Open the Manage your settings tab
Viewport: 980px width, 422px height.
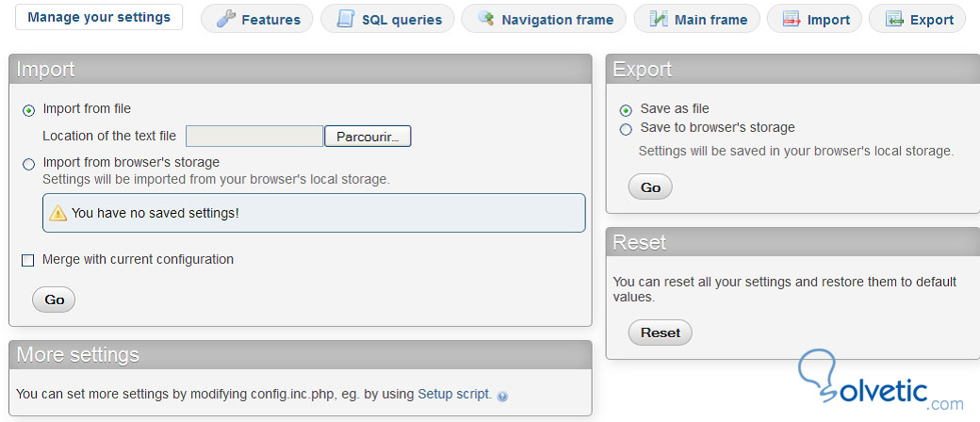pos(99,17)
